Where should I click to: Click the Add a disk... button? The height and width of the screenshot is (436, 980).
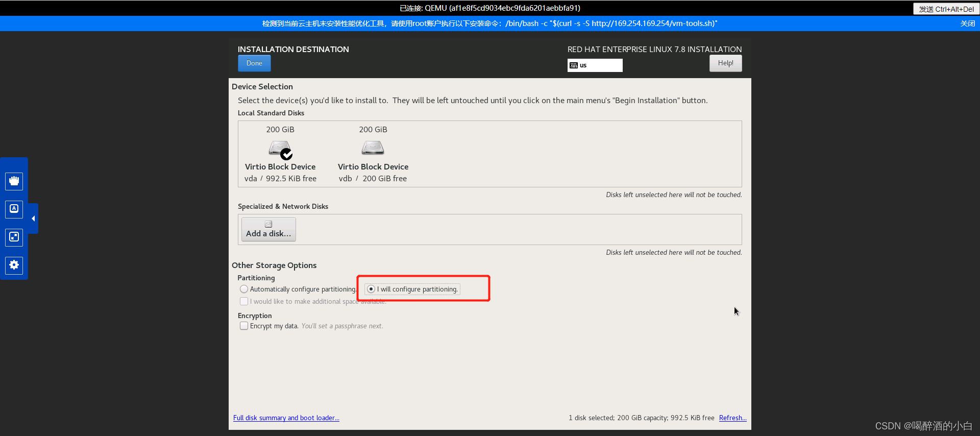pyautogui.click(x=268, y=229)
